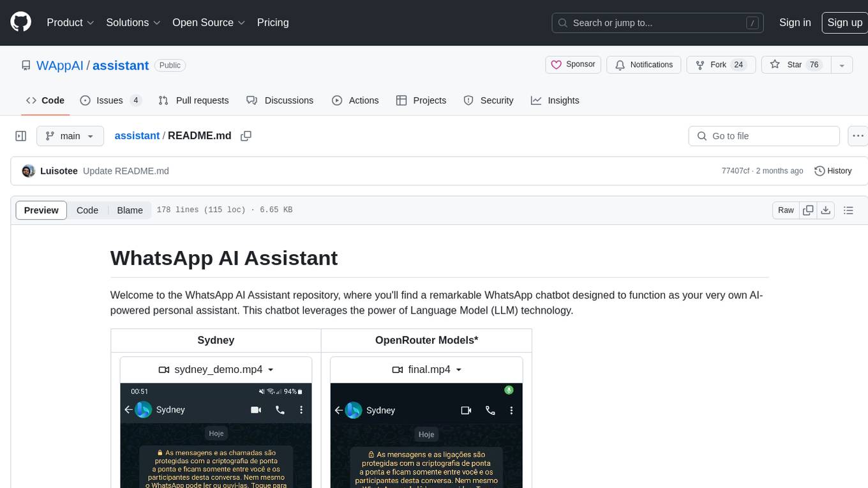Image resolution: width=868 pixels, height=488 pixels.
Task: Click the 178 lines file info text
Action: pos(225,210)
